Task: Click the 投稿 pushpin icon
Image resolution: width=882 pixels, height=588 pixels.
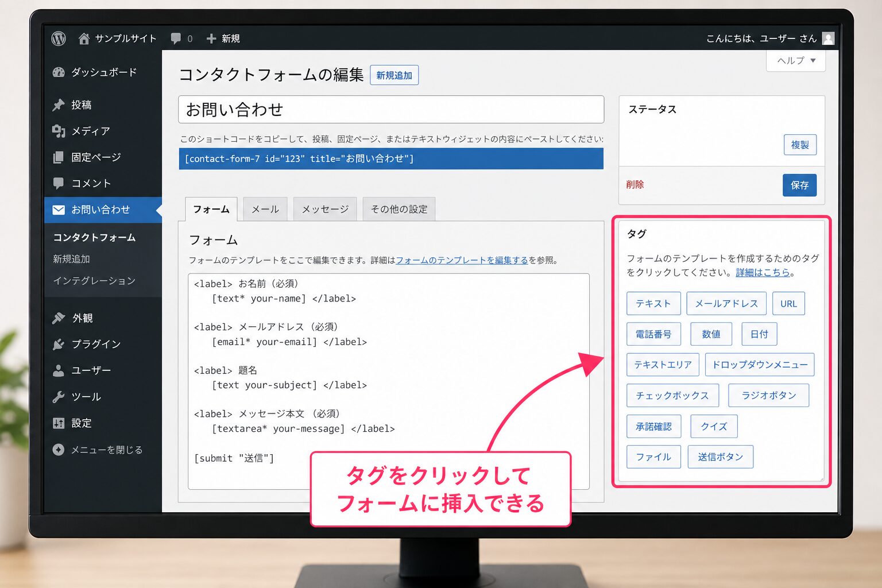Action: click(59, 105)
